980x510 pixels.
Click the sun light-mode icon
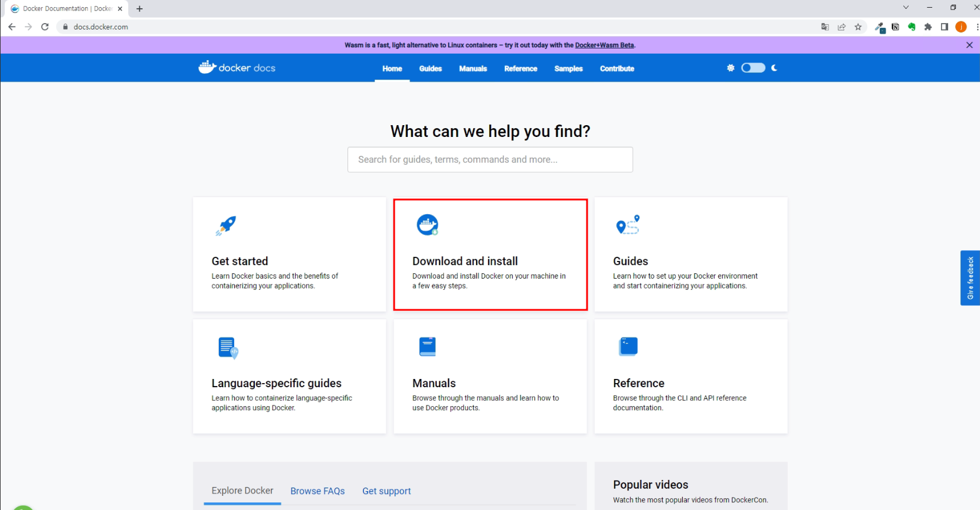pos(730,68)
